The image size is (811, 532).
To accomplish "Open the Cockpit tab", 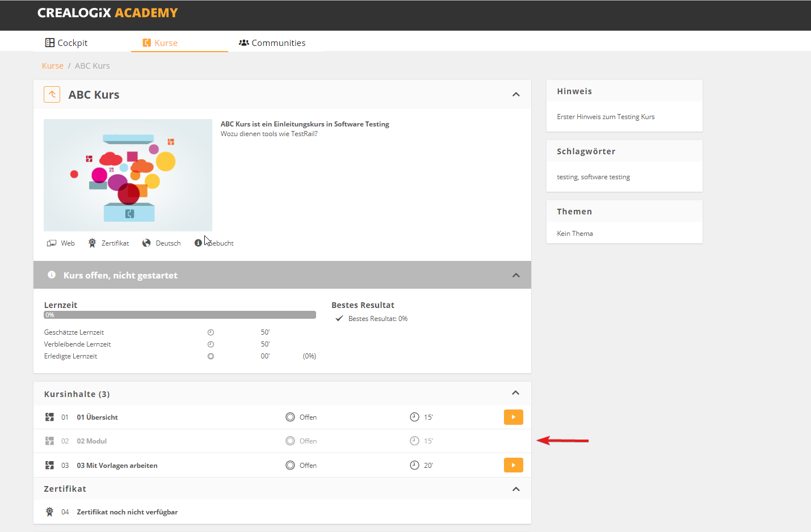I will 66,43.
